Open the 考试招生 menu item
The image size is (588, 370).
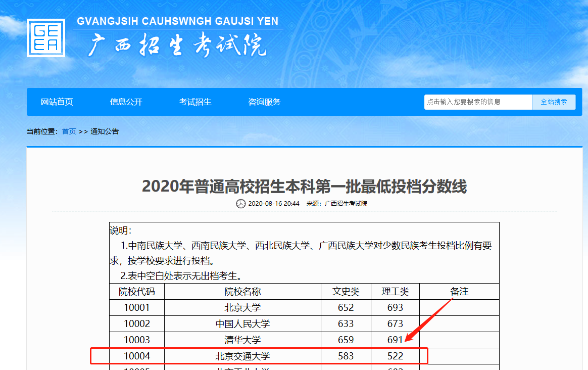195,102
